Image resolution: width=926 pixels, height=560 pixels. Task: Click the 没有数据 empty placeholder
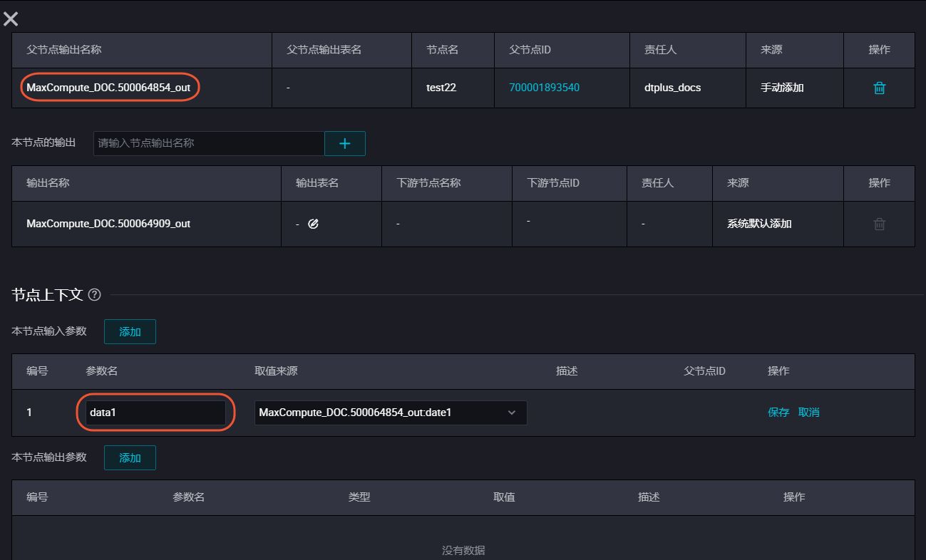pyautogui.click(x=463, y=551)
